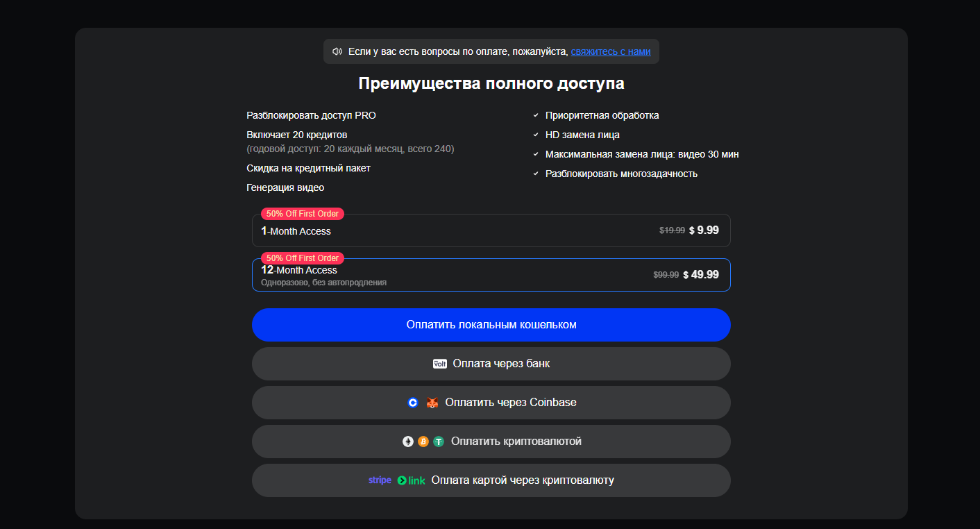Click the 50% Off badge on 12-Month plan
Viewport: 980px width, 529px height.
tap(303, 258)
